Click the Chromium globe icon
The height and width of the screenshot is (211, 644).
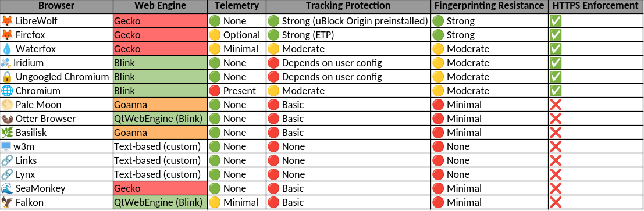pyautogui.click(x=7, y=91)
